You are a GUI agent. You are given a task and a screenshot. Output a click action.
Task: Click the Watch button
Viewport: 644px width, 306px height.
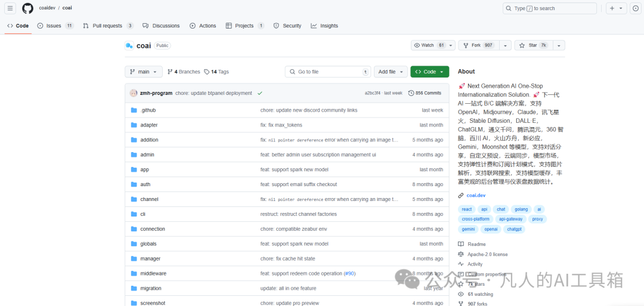point(433,45)
